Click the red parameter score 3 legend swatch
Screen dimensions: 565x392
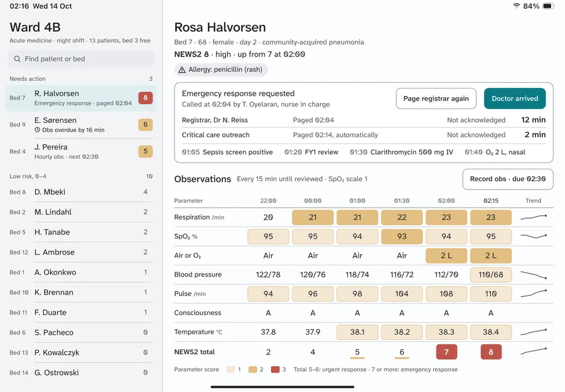tap(276, 369)
